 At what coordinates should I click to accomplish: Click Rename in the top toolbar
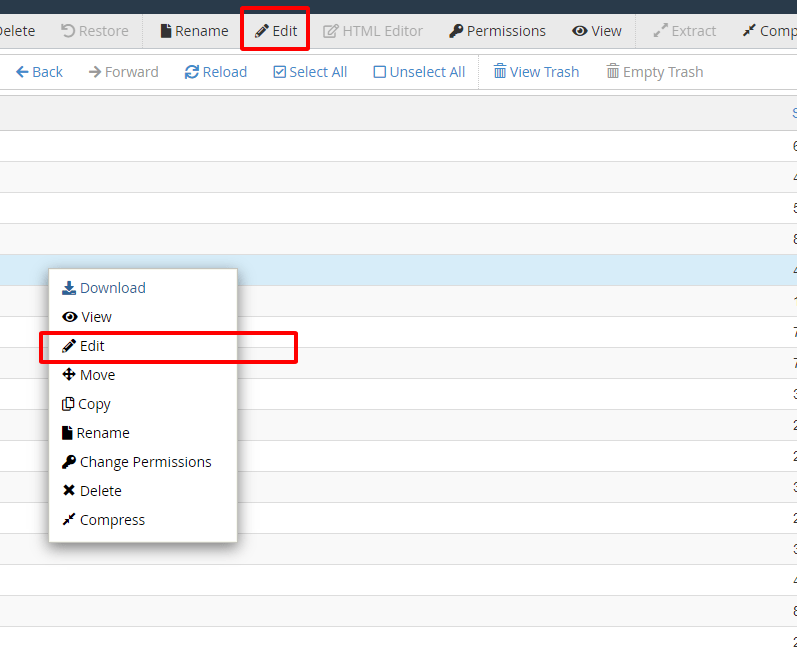pos(194,31)
